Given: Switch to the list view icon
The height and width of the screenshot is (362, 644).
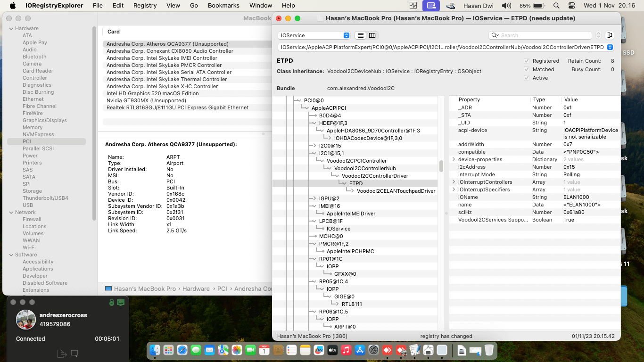Looking at the screenshot, I should pyautogui.click(x=361, y=35).
